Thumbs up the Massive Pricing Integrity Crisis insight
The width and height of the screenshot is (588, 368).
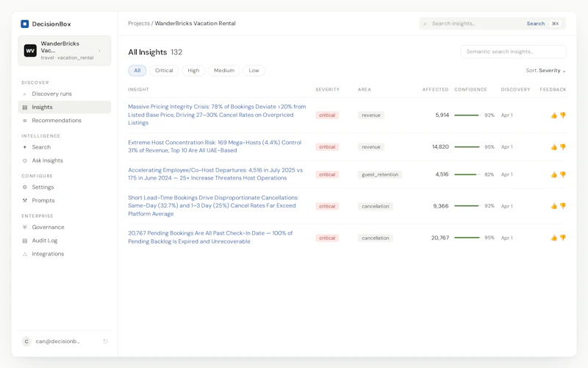(x=554, y=116)
